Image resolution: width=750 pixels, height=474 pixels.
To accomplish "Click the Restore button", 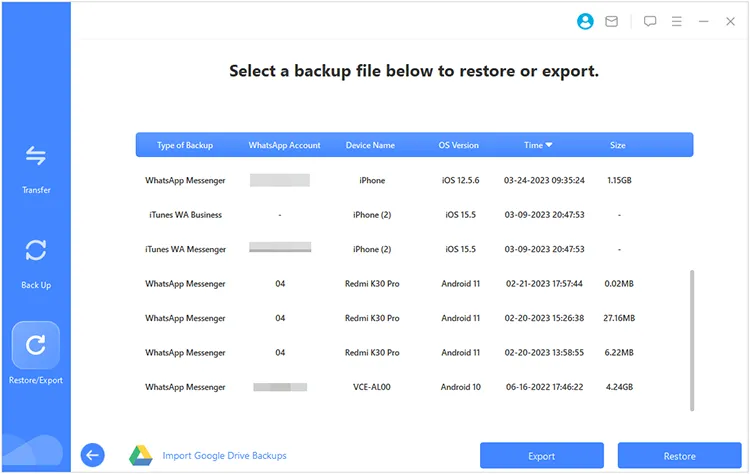I will 679,456.
